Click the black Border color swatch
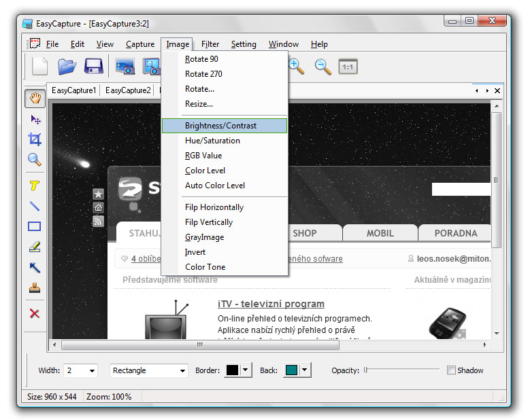 click(232, 370)
